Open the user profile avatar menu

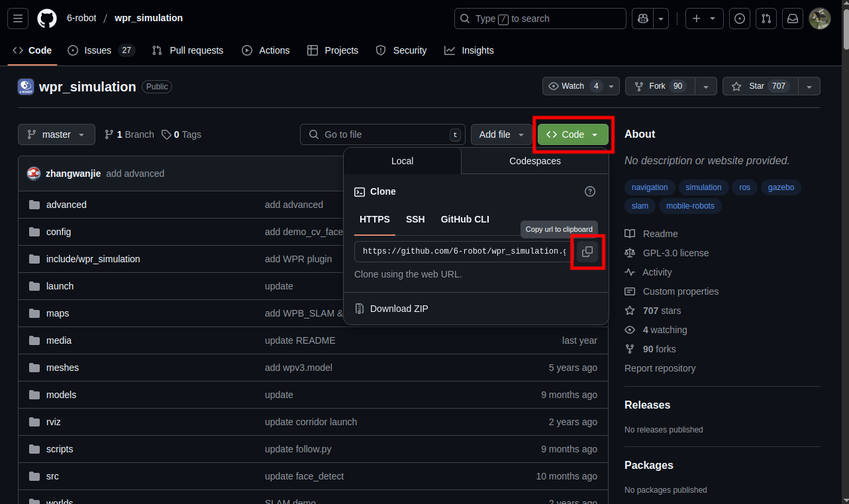[x=820, y=19]
